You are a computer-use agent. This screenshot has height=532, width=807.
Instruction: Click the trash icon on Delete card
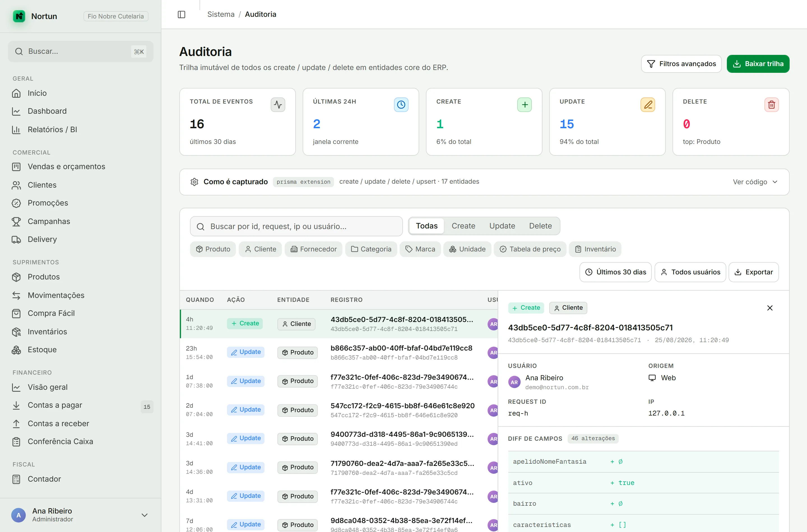[x=771, y=104]
